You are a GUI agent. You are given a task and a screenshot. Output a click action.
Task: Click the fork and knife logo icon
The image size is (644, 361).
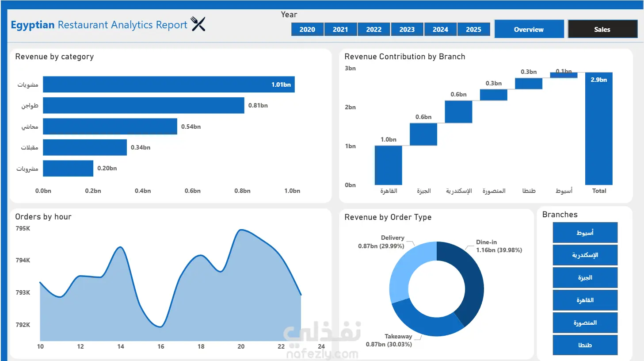coord(198,24)
